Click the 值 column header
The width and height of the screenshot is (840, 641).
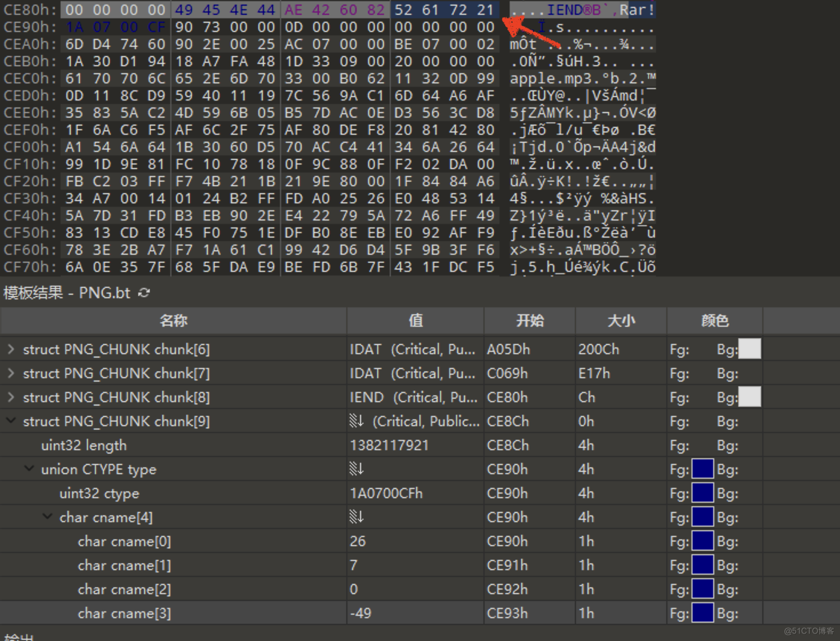[x=415, y=320]
